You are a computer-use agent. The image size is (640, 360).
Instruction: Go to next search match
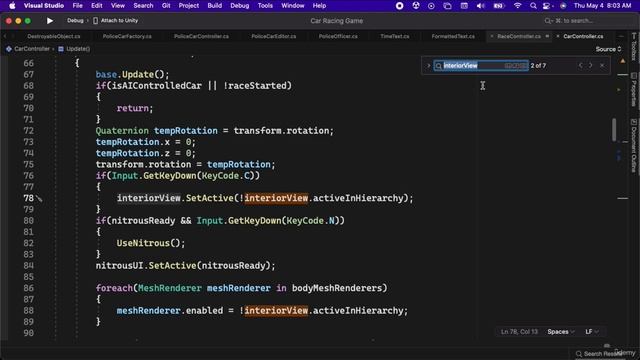tap(590, 65)
